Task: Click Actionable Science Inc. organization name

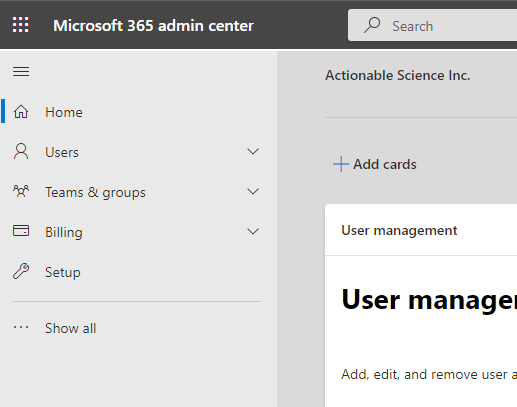Action: (398, 75)
